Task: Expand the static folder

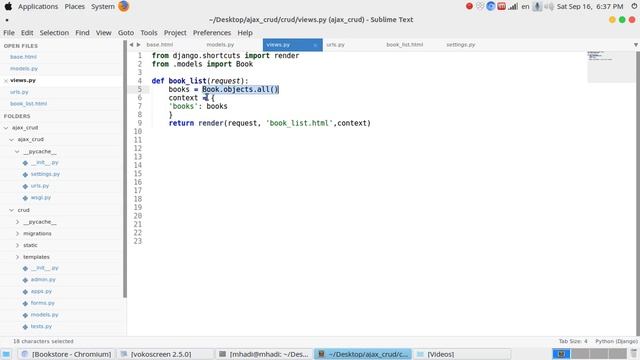Action: pos(17,245)
